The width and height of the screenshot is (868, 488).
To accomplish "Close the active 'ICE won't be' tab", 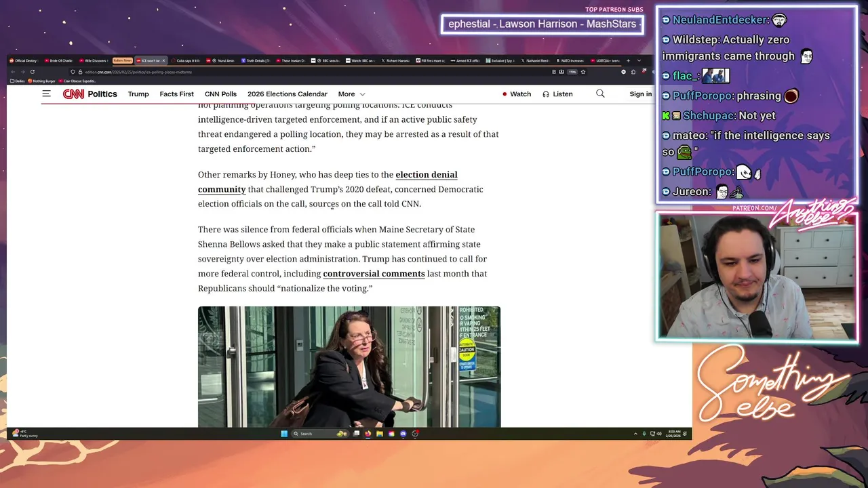I will coord(163,60).
